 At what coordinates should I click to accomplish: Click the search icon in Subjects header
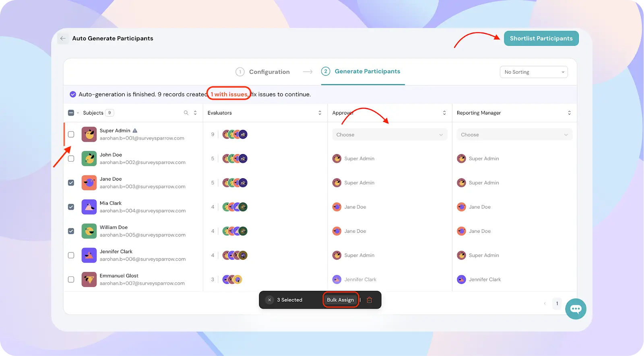[186, 113]
